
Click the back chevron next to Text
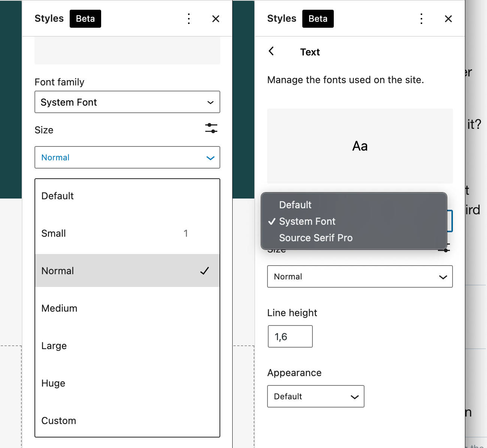[x=271, y=52]
